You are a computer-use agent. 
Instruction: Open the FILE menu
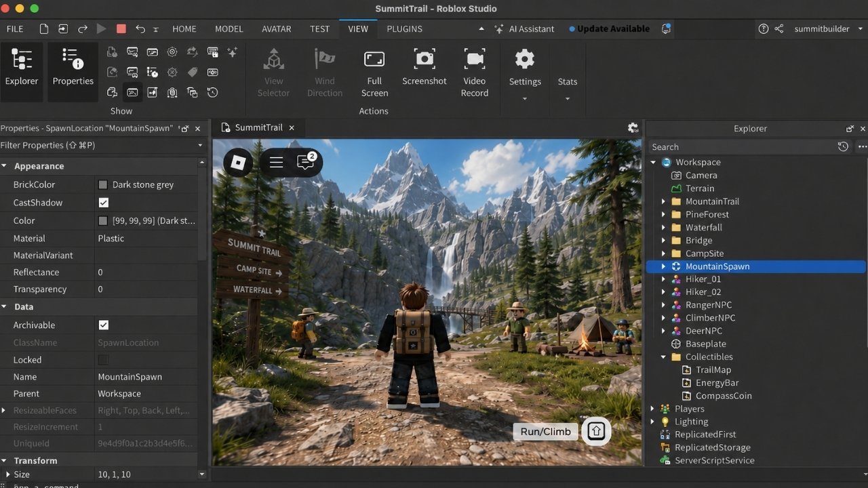point(15,29)
